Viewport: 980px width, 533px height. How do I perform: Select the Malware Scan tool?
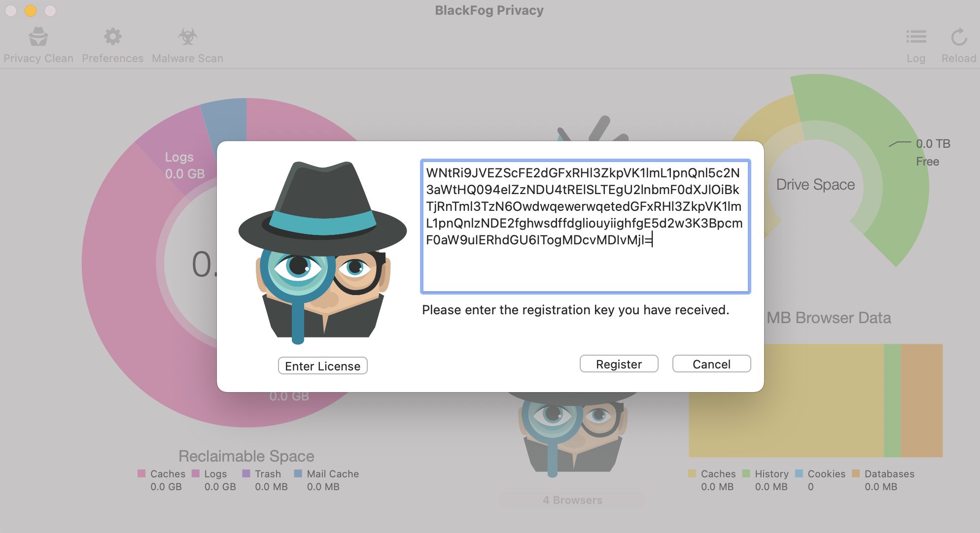click(186, 43)
